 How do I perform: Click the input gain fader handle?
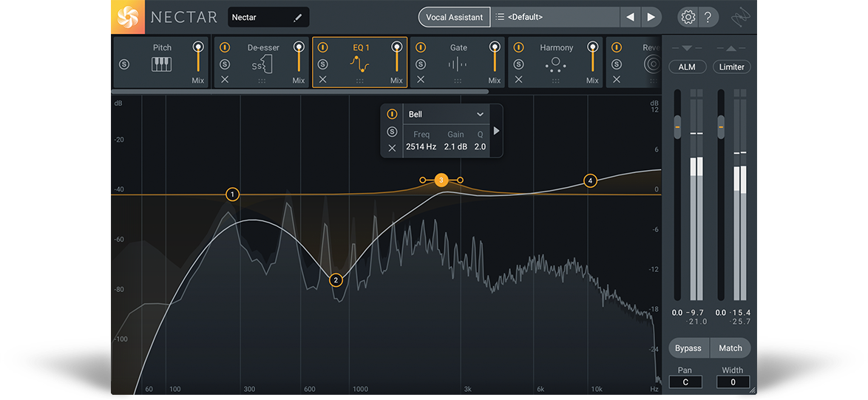(677, 127)
